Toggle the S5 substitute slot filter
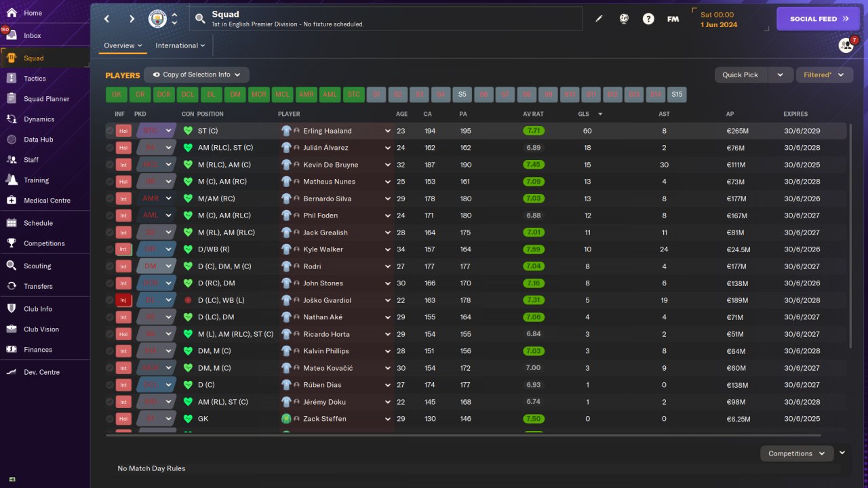The image size is (868, 488). tap(462, 94)
